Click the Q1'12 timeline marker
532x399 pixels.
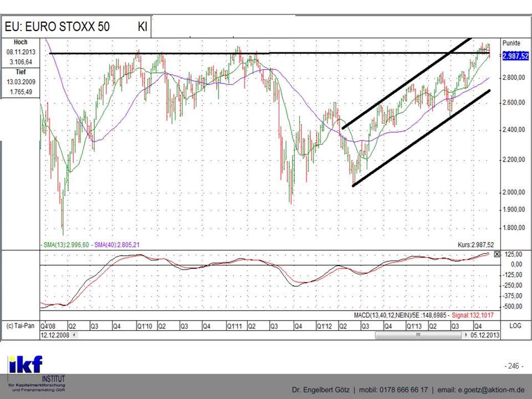324,326
